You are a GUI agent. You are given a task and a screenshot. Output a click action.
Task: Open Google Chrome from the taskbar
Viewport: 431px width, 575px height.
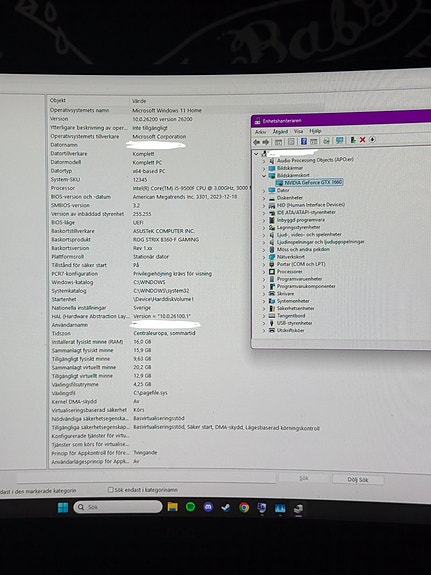244,508
